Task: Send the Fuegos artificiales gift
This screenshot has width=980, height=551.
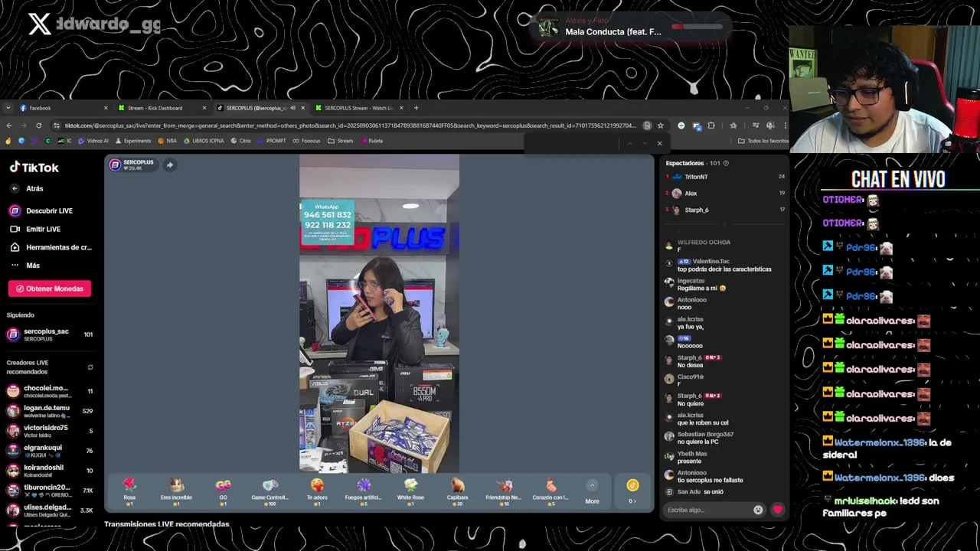Action: click(364, 491)
